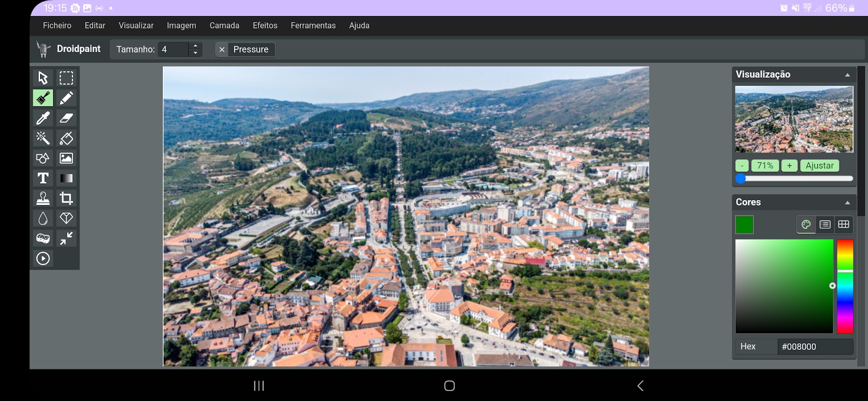Click inside the green saturation color field
This screenshot has height=401, width=868.
(784, 286)
